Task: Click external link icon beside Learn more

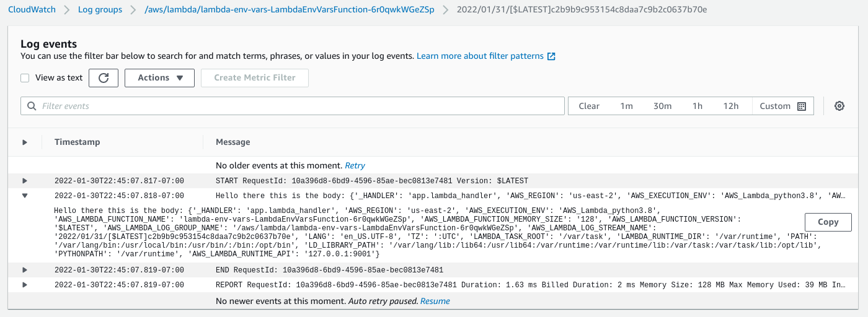Action: (x=551, y=56)
